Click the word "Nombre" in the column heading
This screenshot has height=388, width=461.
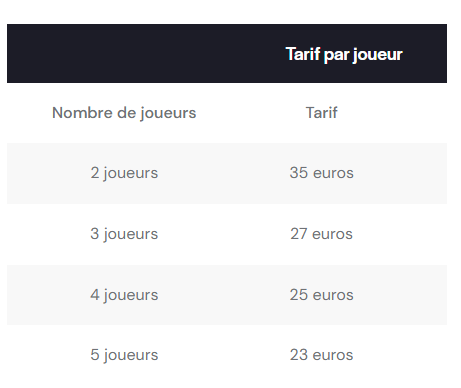82,113
